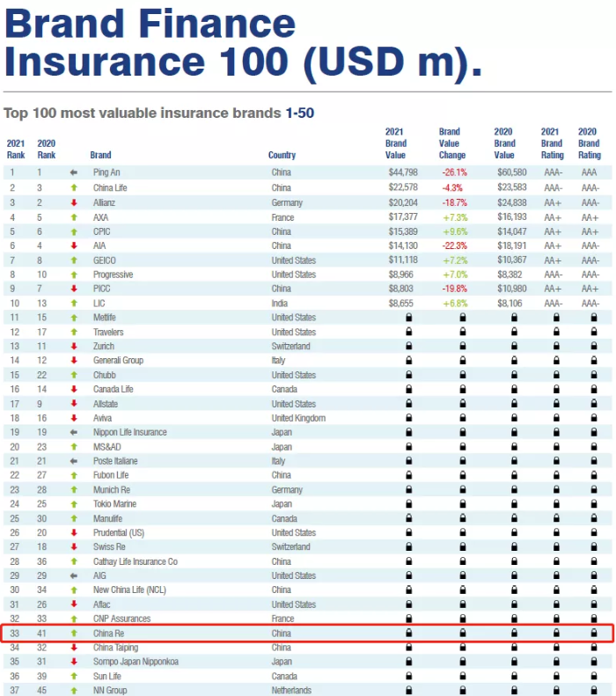Click the +7.3% change for AXA

[x=455, y=217]
